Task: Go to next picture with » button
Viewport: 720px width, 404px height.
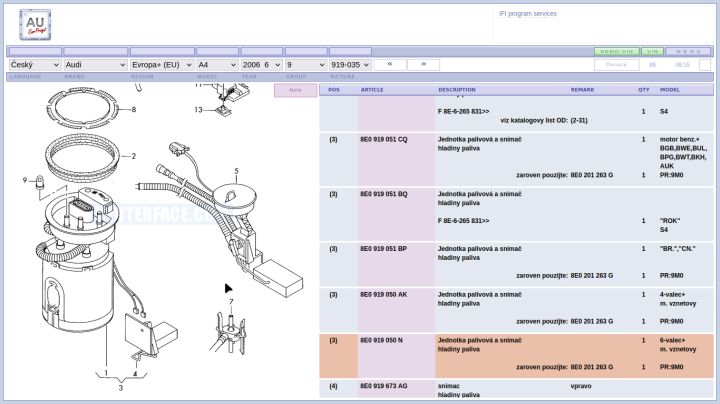Action: coord(423,65)
